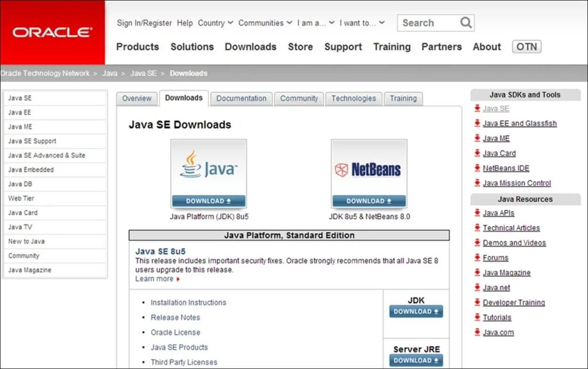Click Sign In/Register link
Screen dimensions: 588x369
coord(144,23)
